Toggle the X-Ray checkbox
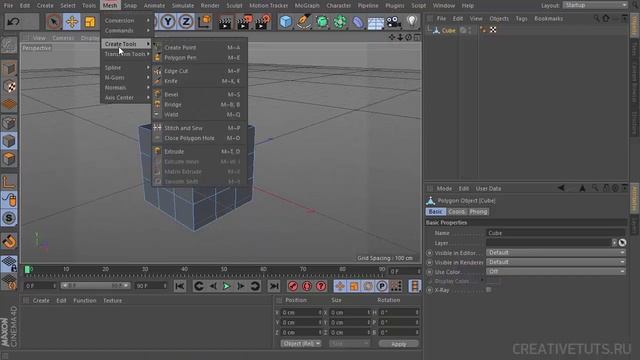This screenshot has width=640, height=360. (x=489, y=290)
